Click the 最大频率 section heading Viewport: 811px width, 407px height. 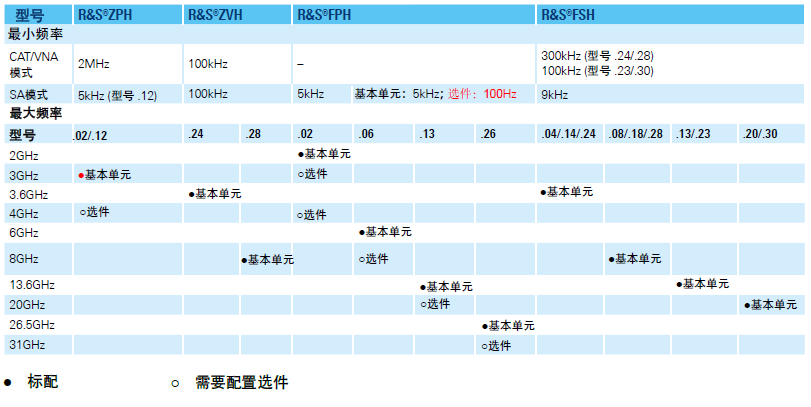tap(36, 113)
